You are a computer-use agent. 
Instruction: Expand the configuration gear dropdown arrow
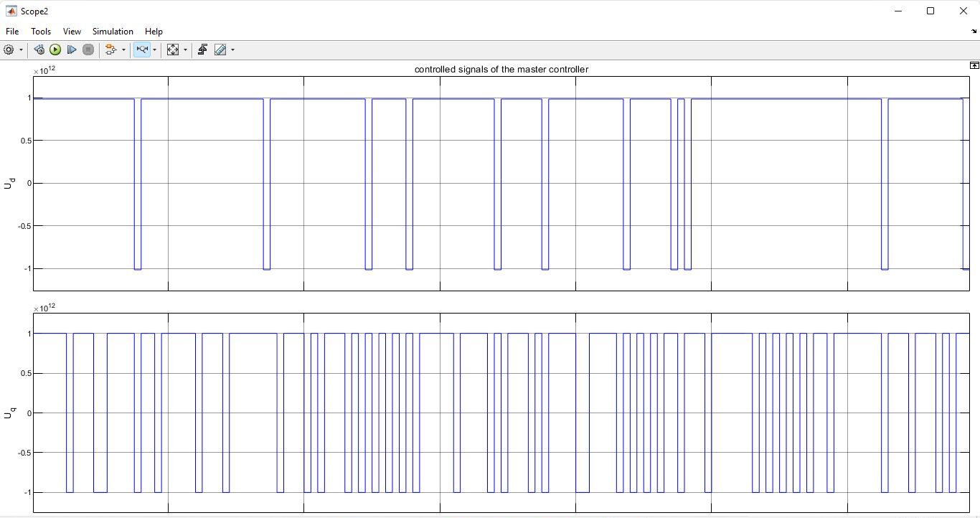(21, 50)
